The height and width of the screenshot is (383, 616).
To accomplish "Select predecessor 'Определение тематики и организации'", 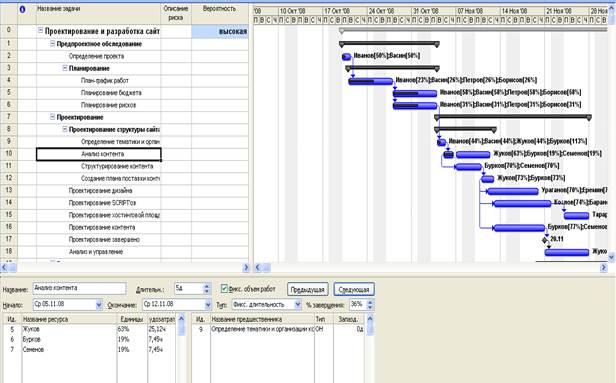I will pyautogui.click(x=262, y=329).
